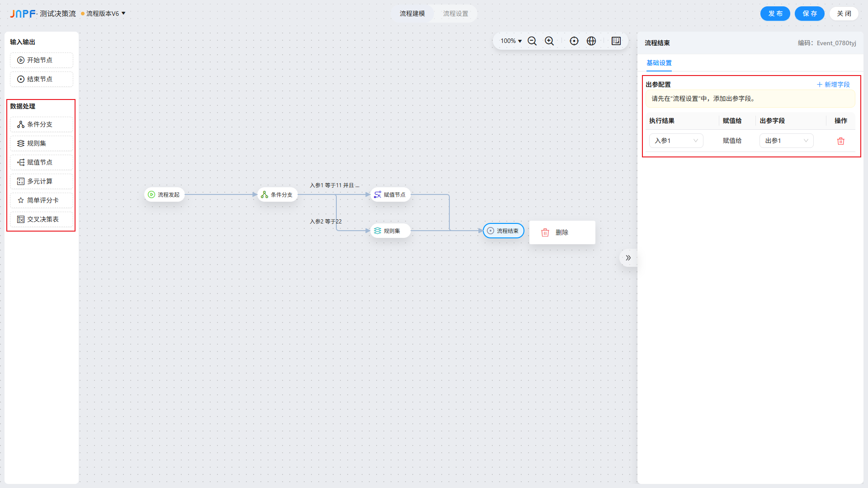Select the 条件分支 node on canvas
This screenshot has height=488, width=868.
277,194
